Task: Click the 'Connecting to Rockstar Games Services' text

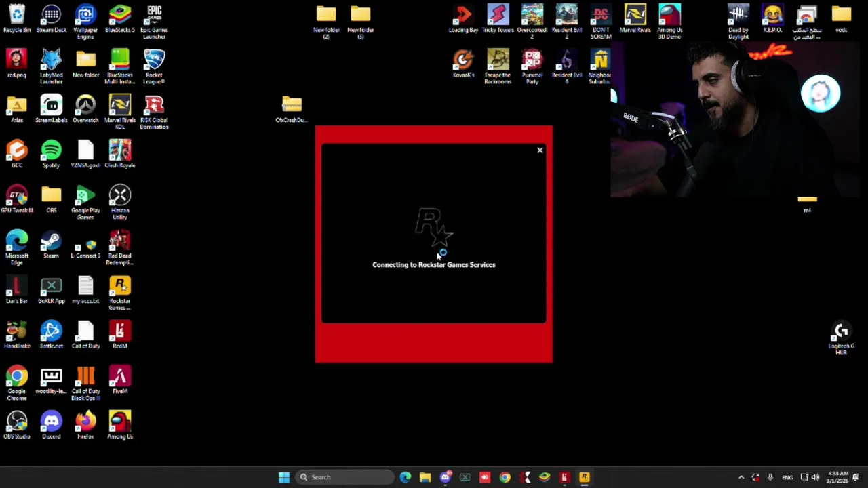Action: coord(434,265)
